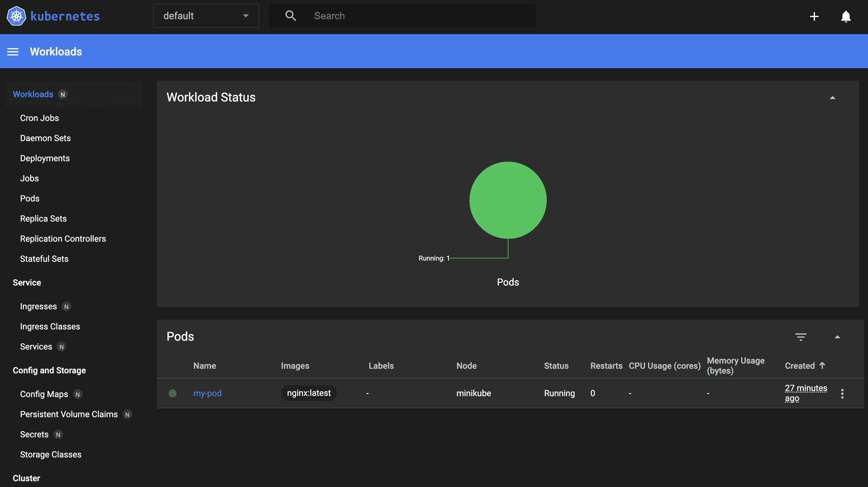
Task: Open the Jobs sidebar item
Action: tap(29, 179)
